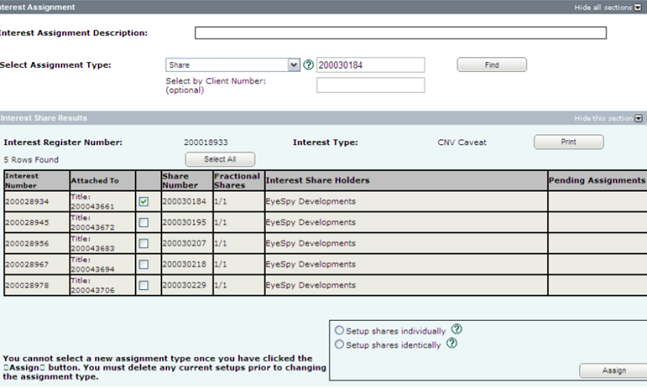Screen dimensions: 647x388
Task: Click interest number 200028945
Action: pyautogui.click(x=27, y=222)
